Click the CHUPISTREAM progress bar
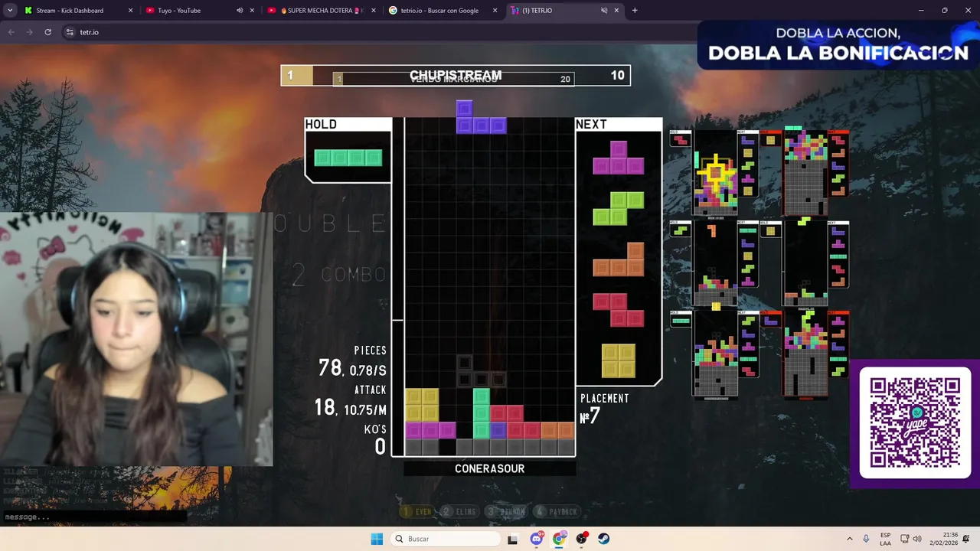The width and height of the screenshot is (980, 551). click(x=456, y=76)
